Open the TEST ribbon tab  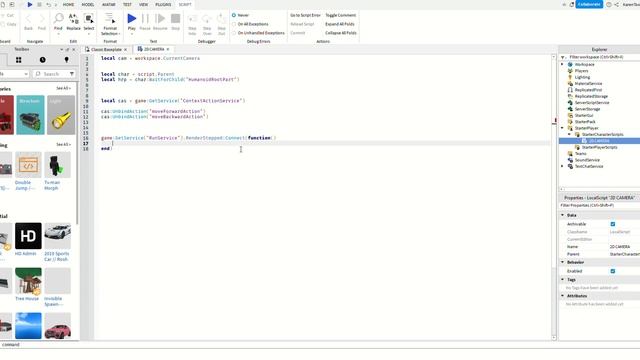click(127, 4)
